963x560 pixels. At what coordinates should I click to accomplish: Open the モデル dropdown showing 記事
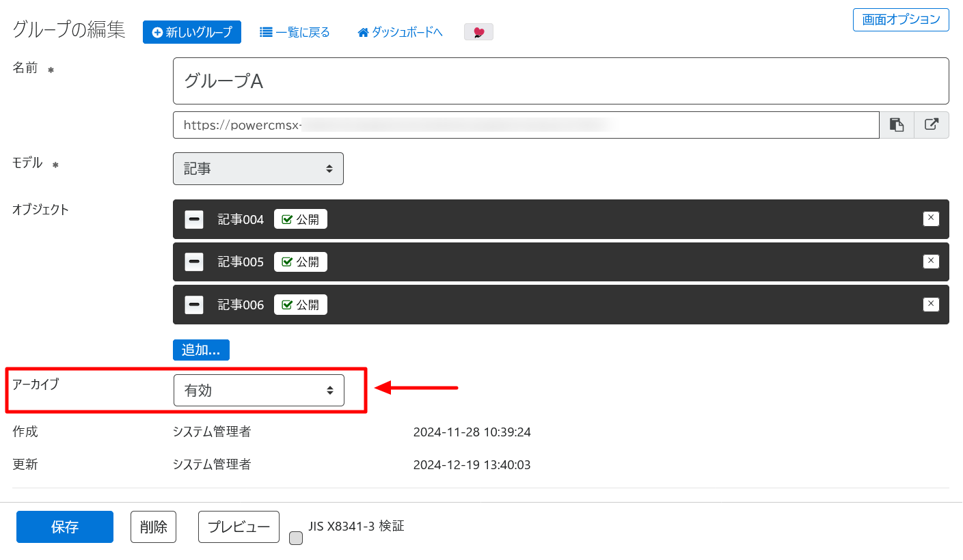click(x=258, y=169)
